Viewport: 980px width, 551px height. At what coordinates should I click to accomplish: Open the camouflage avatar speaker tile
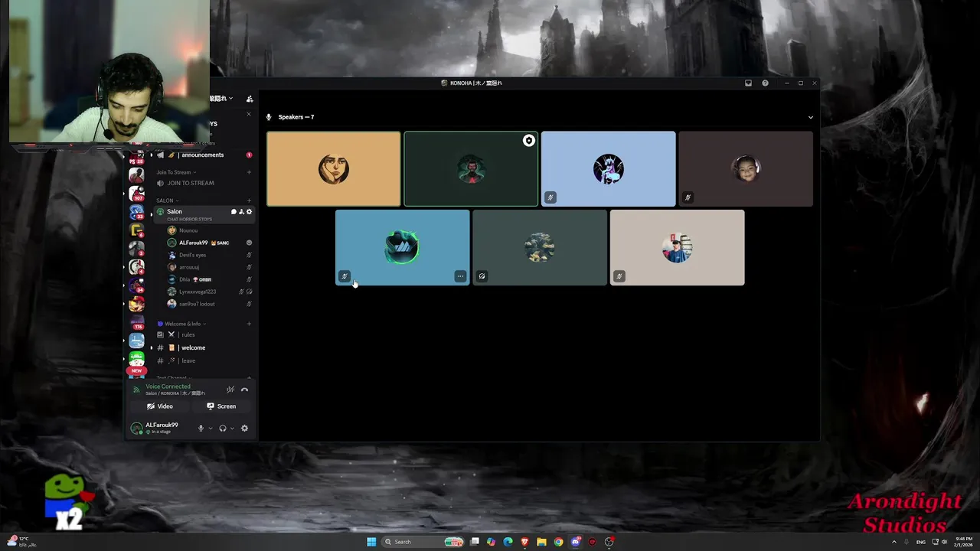coord(540,247)
